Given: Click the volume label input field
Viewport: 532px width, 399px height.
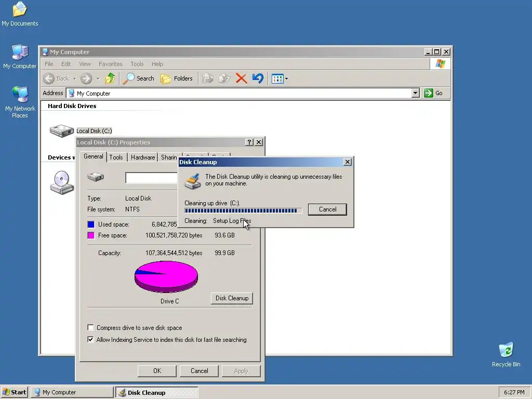Looking at the screenshot, I should click(x=151, y=178).
